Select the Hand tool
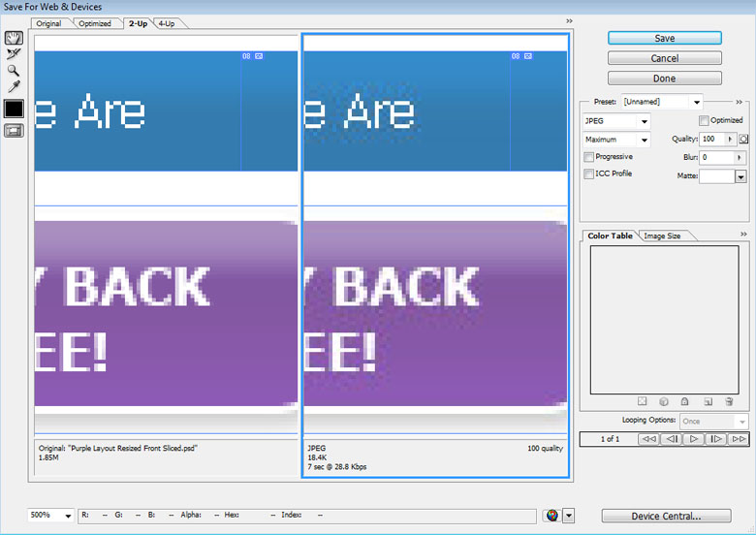Screen dimensions: 756x535 click(x=14, y=38)
